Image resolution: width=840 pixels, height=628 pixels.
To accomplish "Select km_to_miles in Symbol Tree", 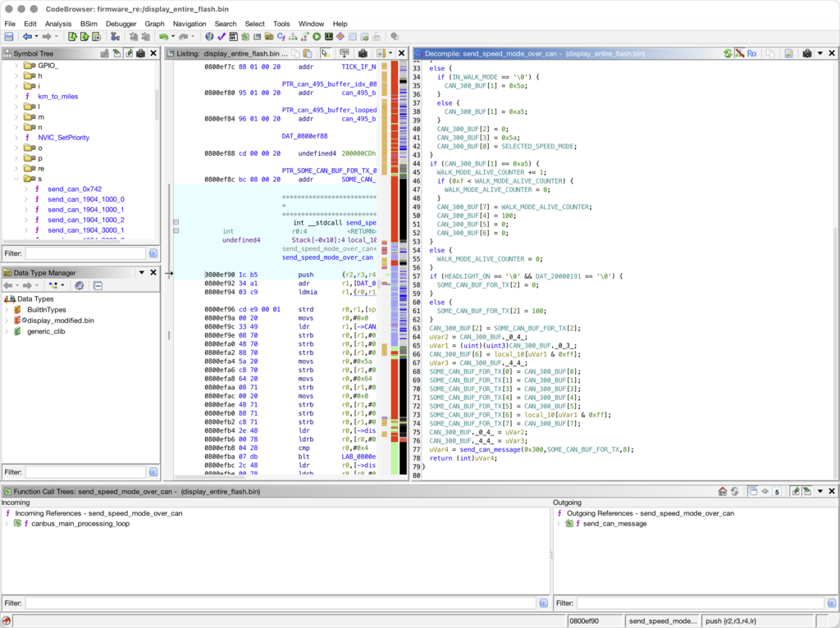I will point(58,97).
